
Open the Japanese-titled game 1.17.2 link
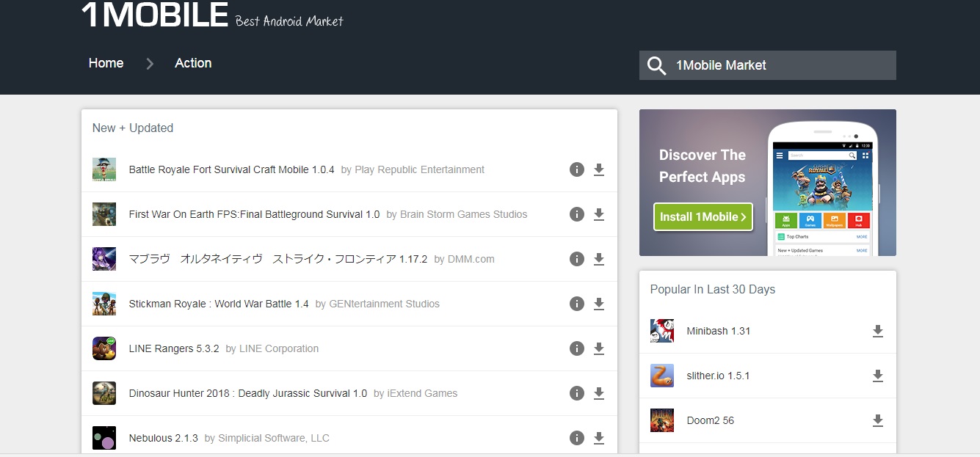(x=277, y=259)
